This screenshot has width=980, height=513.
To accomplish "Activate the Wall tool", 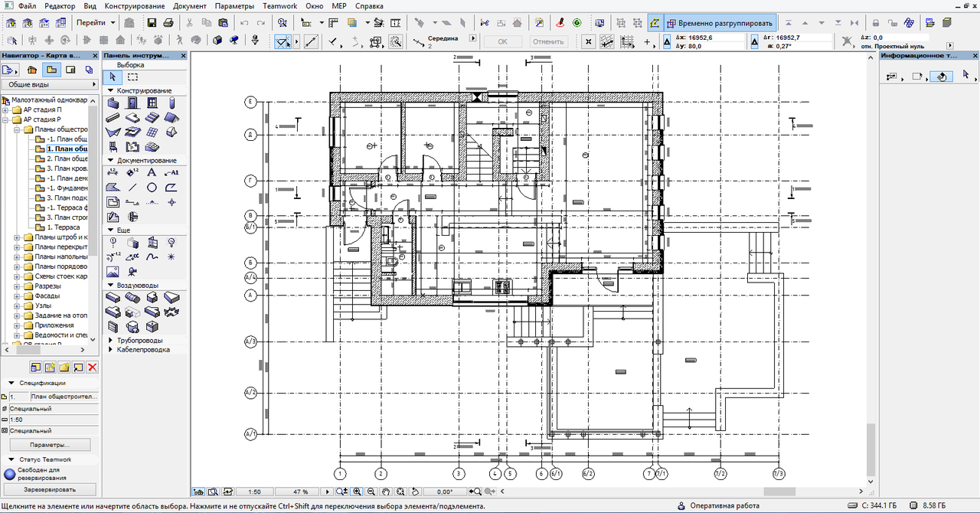I will (x=113, y=103).
